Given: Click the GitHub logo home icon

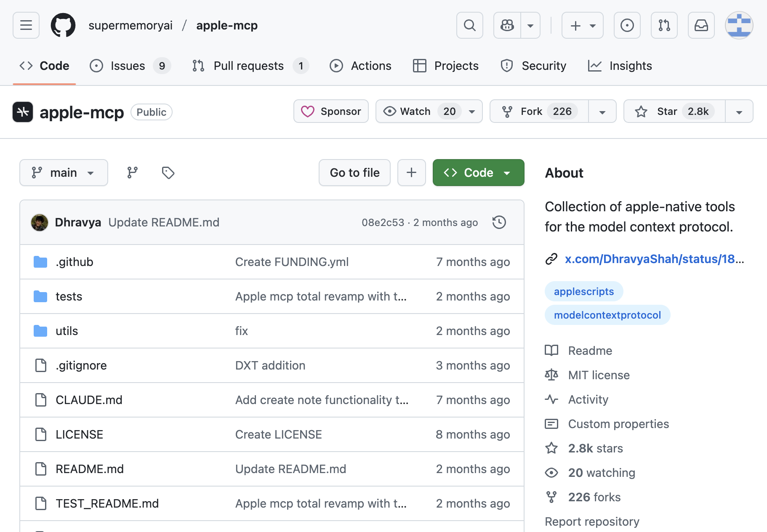Looking at the screenshot, I should click(63, 25).
